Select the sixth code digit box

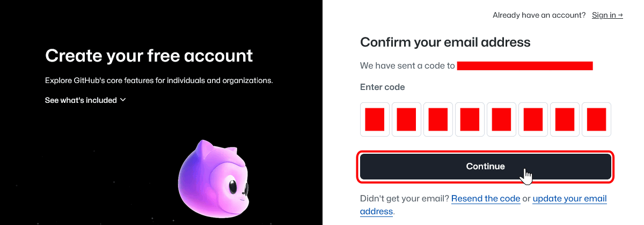(533, 119)
